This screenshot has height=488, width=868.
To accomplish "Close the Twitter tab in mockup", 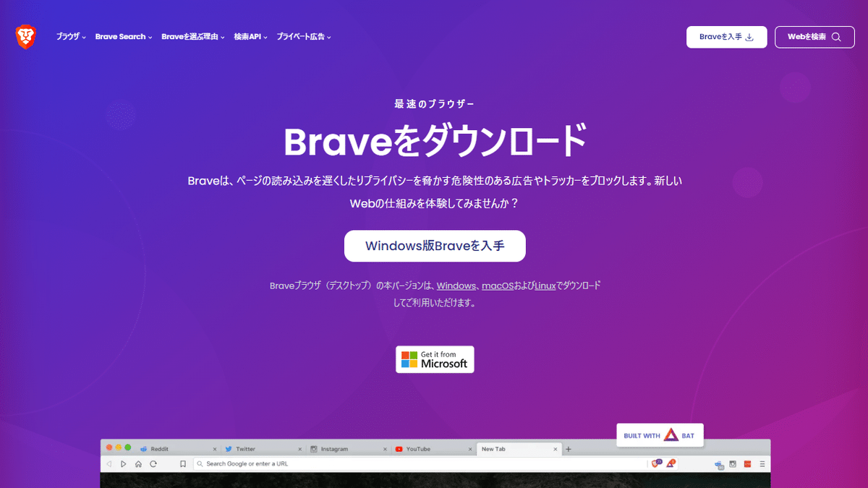I will [x=300, y=449].
